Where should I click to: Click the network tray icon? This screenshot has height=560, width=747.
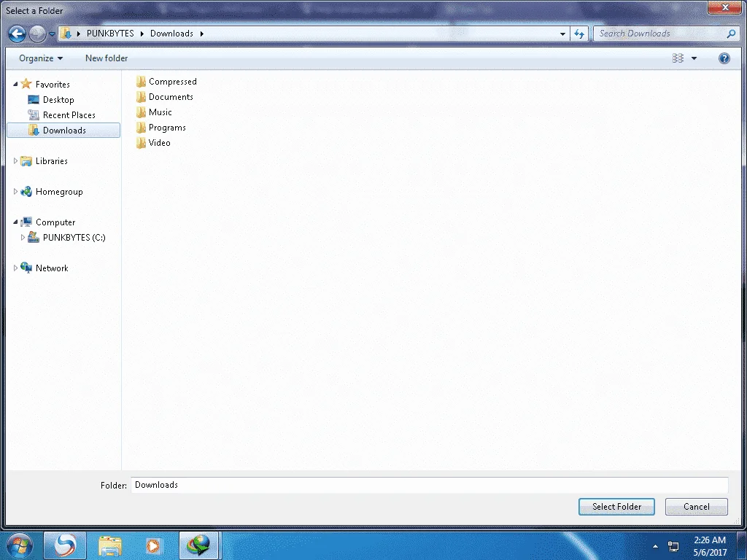coord(673,546)
